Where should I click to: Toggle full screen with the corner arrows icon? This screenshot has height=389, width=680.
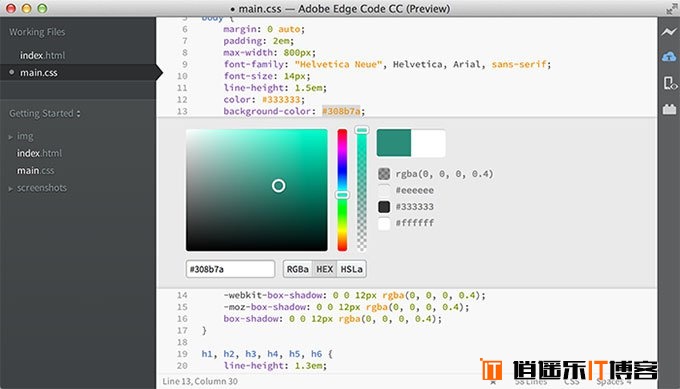[x=672, y=8]
